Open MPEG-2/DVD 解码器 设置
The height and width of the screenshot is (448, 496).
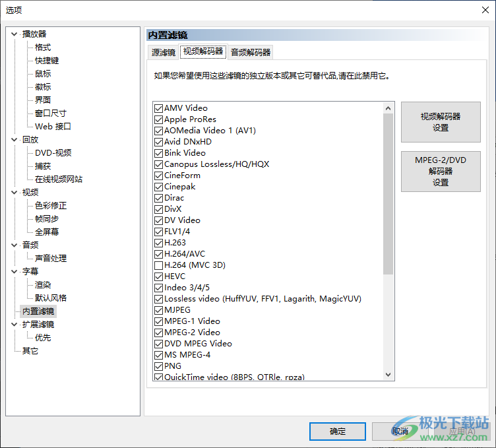440,172
